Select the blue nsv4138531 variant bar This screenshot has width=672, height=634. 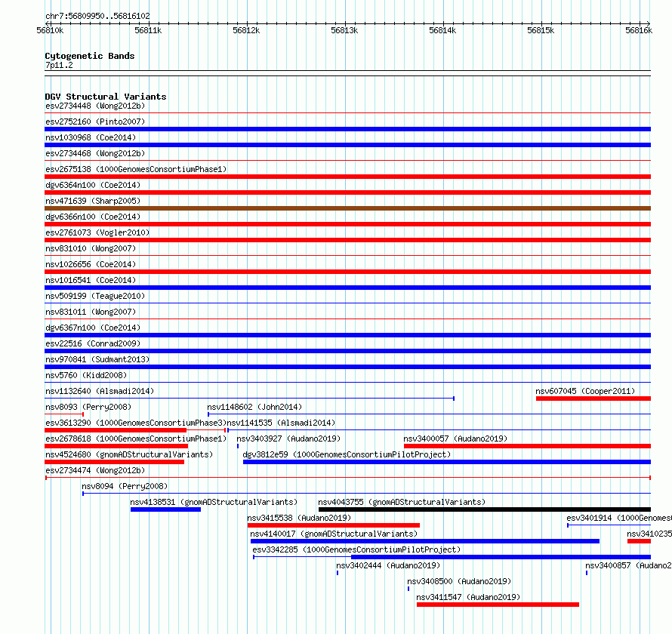point(165,509)
